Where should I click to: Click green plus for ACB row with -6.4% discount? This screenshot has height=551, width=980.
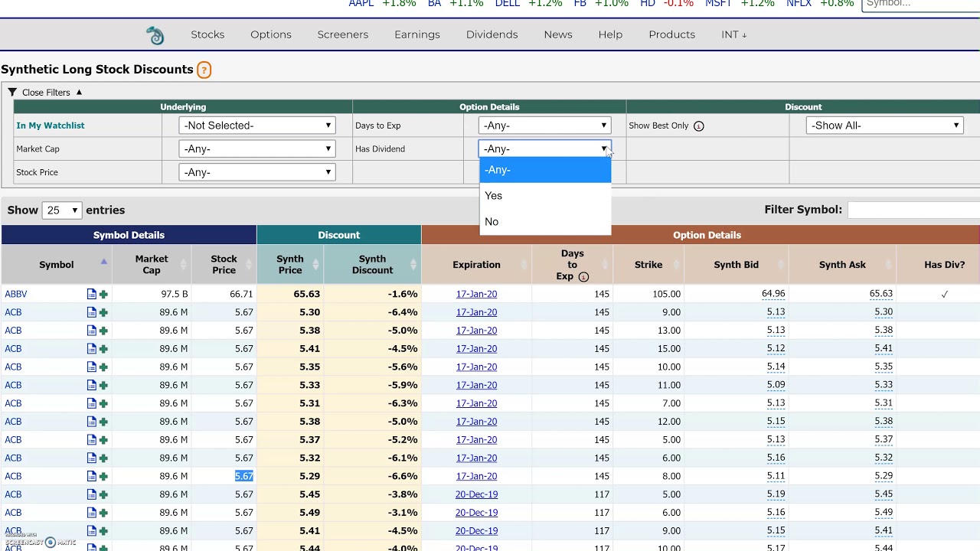coord(103,312)
